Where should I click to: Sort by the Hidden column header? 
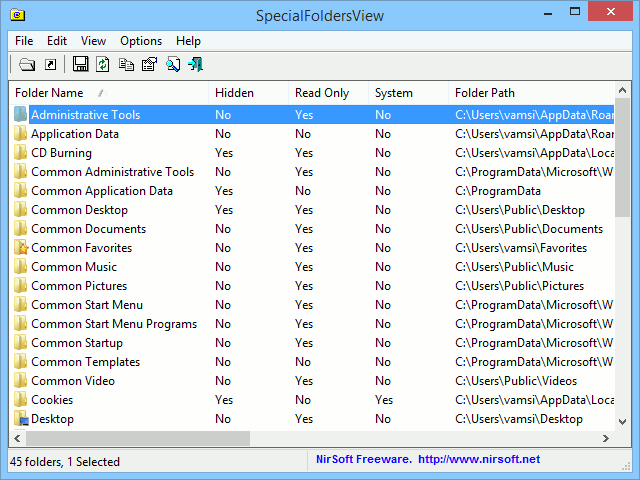point(248,93)
